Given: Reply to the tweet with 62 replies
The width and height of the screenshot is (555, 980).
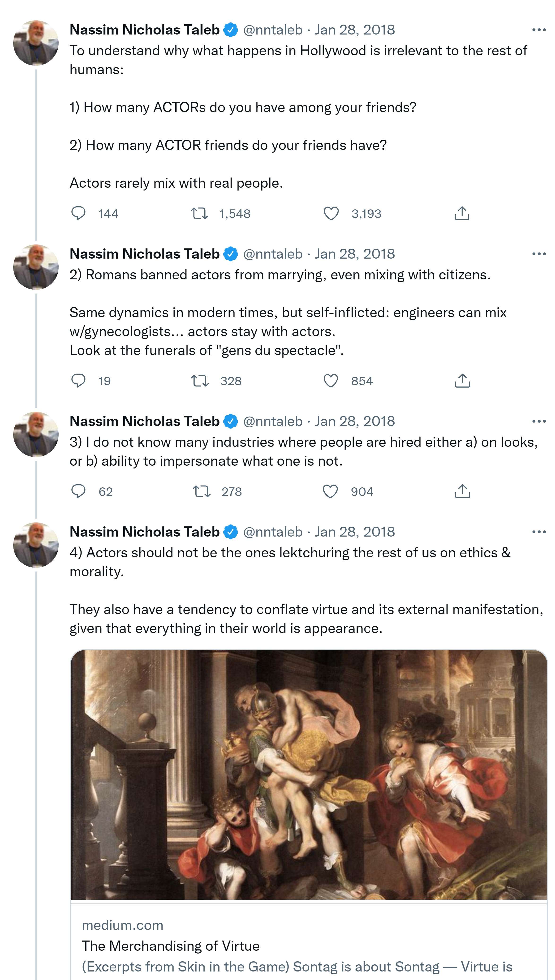Looking at the screenshot, I should pyautogui.click(x=78, y=491).
